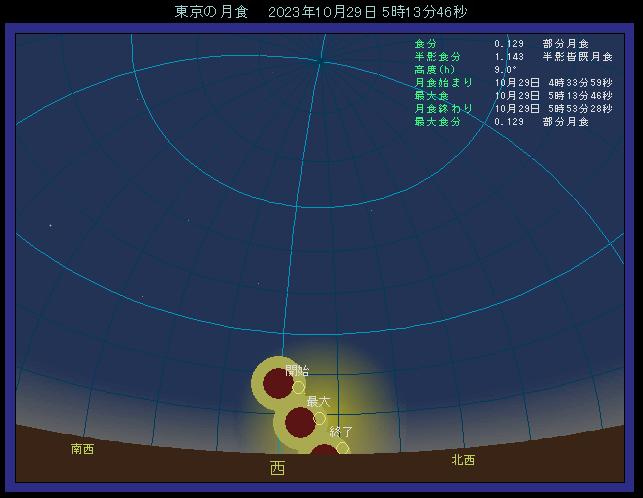Image resolution: width=643 pixels, height=498 pixels.
Task: Click the 南西 (southwest) direction label
Action: pos(83,450)
